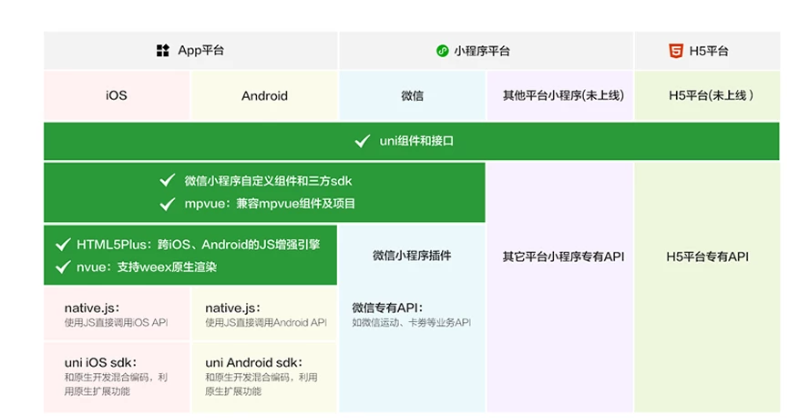Click the checkmark beside uni组件和接口
Viewport: 787px width, 418px height.
pyautogui.click(x=362, y=141)
